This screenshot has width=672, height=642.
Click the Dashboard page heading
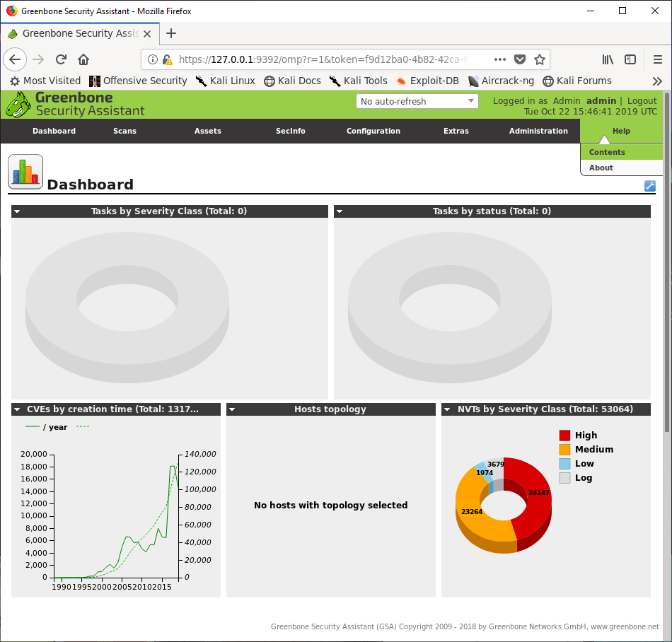pyautogui.click(x=90, y=185)
